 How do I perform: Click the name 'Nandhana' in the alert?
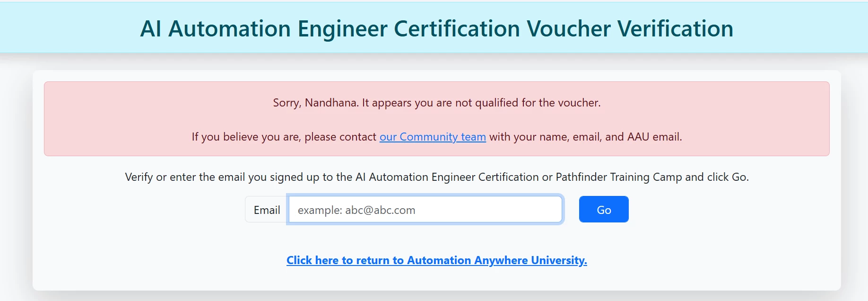(x=331, y=103)
